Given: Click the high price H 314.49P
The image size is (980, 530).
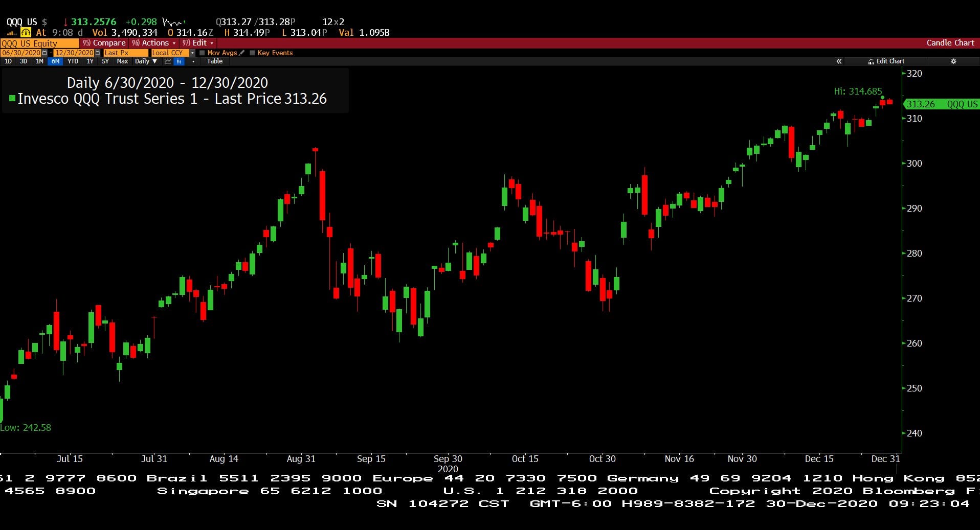Looking at the screenshot, I should 247,33.
